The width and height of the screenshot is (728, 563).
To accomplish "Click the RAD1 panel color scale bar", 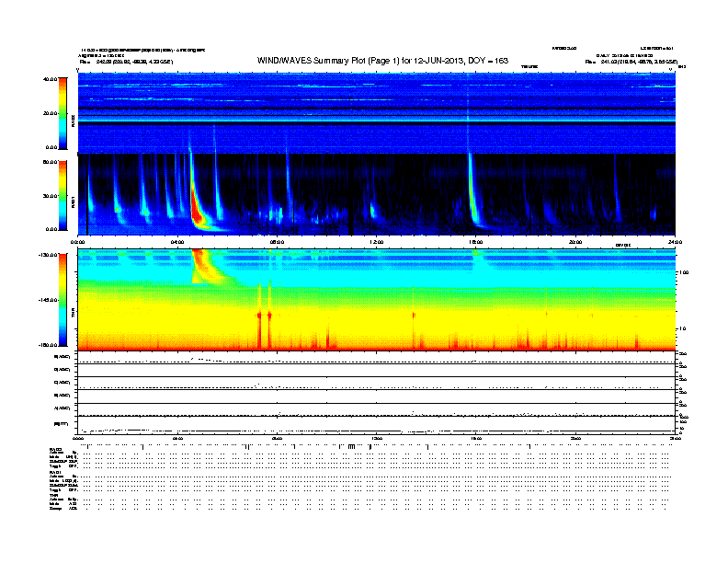I will [63, 196].
